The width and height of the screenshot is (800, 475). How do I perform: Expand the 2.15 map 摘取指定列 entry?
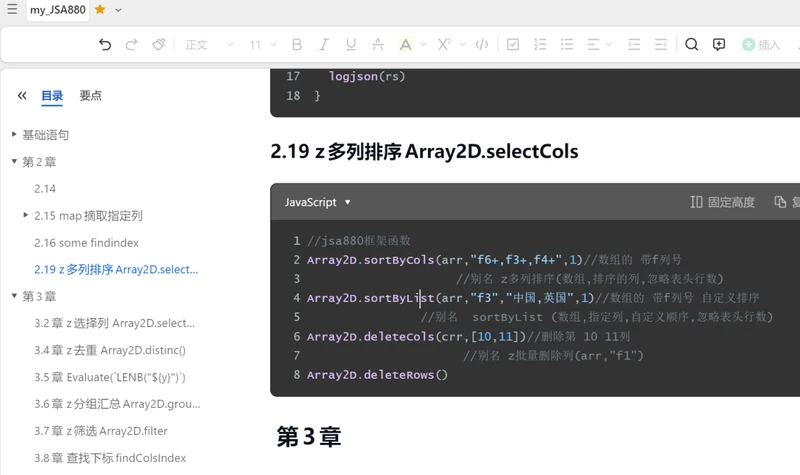pyautogui.click(x=26, y=215)
